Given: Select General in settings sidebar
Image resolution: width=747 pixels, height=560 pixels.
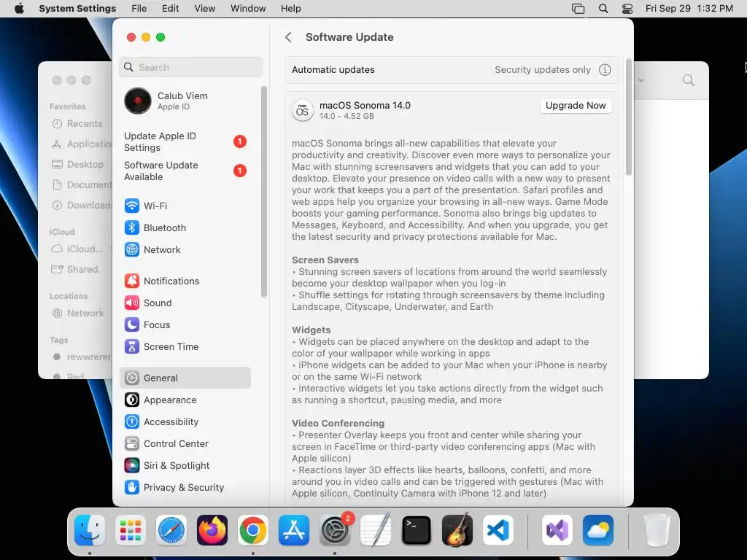Looking at the screenshot, I should [185, 378].
